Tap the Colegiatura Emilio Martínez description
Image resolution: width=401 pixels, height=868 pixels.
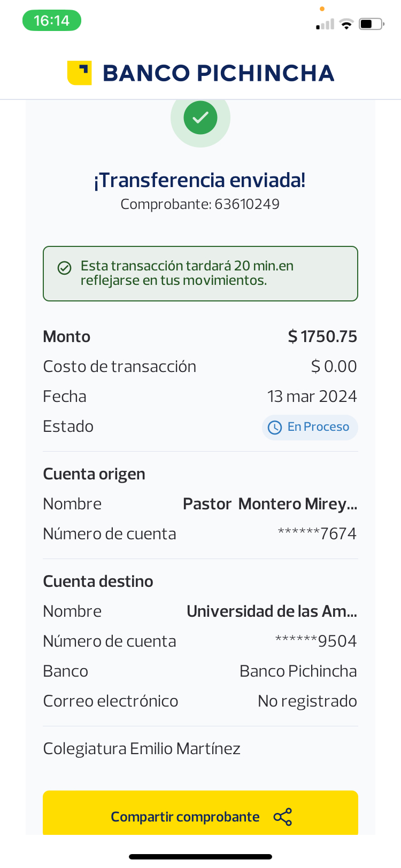[x=142, y=749]
